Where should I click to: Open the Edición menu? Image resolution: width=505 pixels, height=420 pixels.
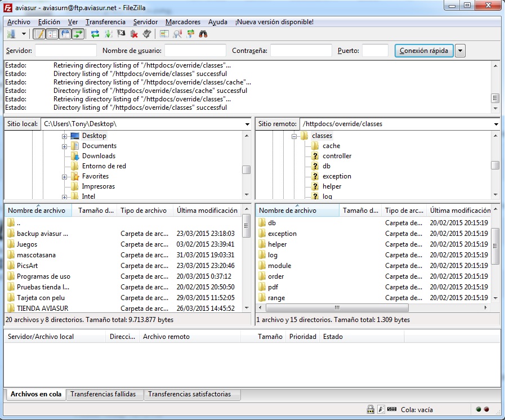[49, 22]
